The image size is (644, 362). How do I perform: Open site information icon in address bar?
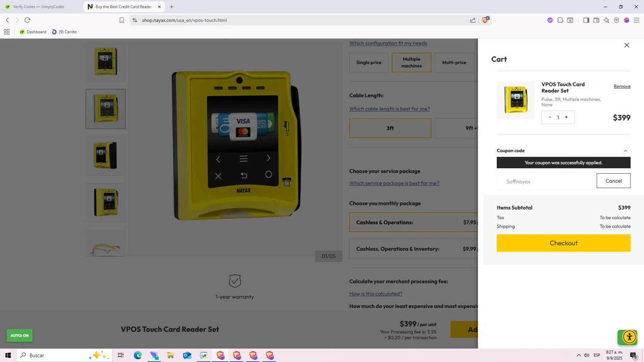[135, 20]
